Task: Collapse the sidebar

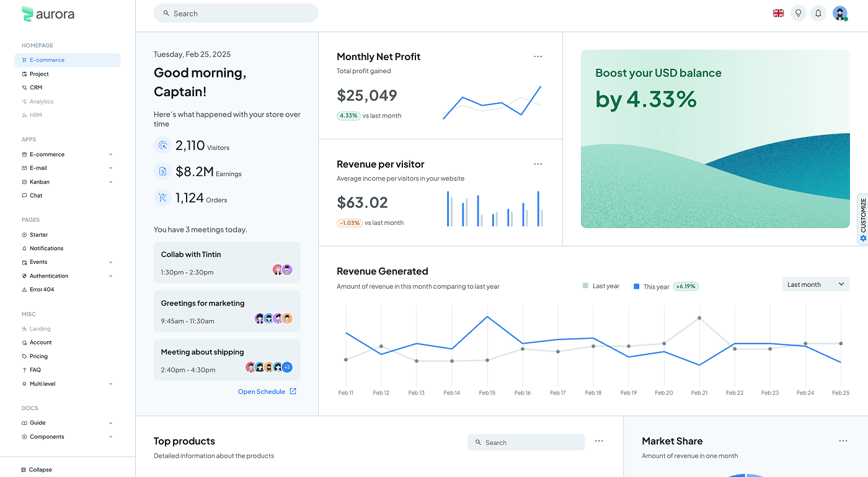Action: point(36,470)
